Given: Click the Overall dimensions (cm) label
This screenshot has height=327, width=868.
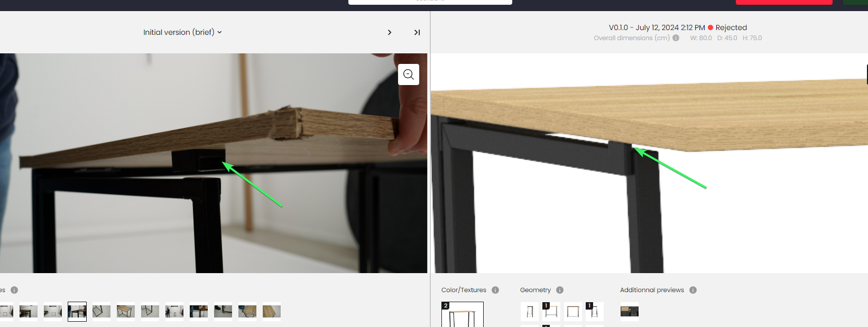Looking at the screenshot, I should [x=632, y=38].
